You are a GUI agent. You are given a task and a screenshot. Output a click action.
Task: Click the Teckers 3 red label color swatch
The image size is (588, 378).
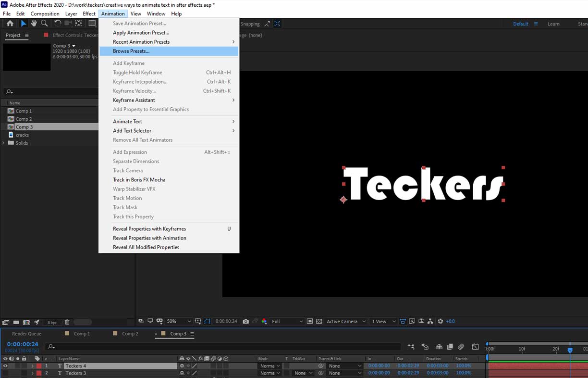[39, 373]
